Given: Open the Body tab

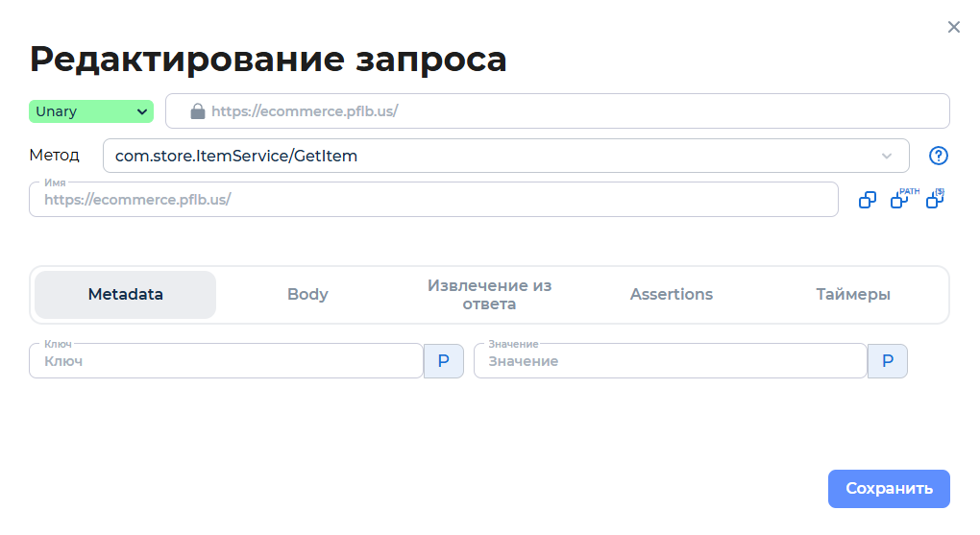Looking at the screenshot, I should [307, 295].
